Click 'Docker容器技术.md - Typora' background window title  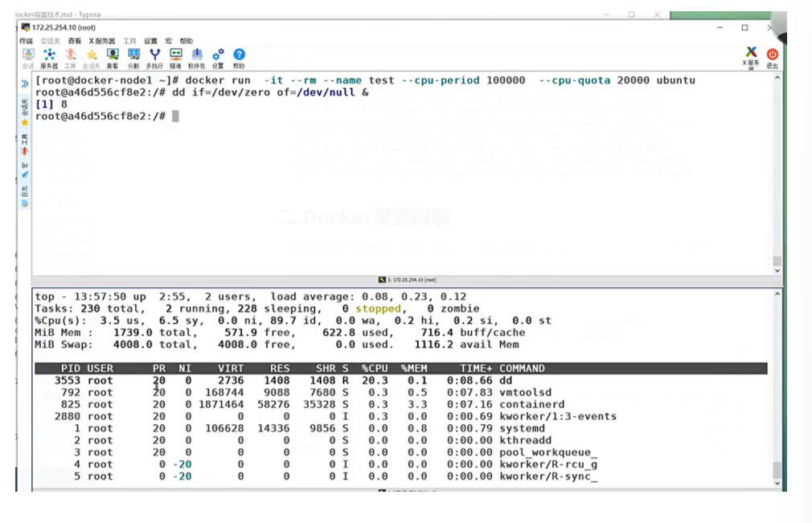click(58, 14)
